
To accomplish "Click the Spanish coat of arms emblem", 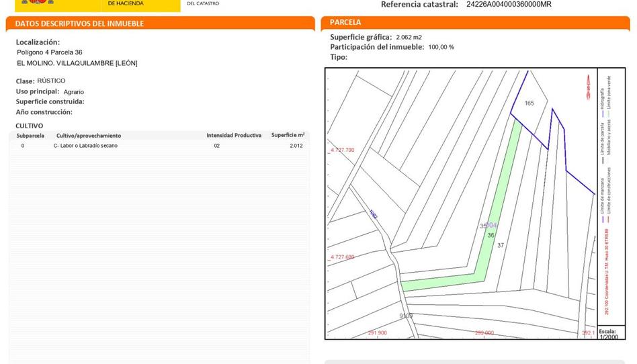I will click(x=34, y=3).
